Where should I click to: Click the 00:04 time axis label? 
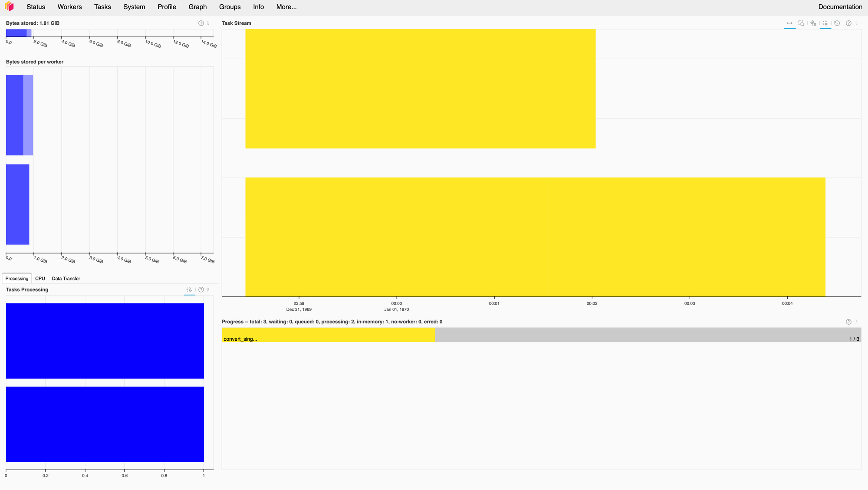(787, 303)
